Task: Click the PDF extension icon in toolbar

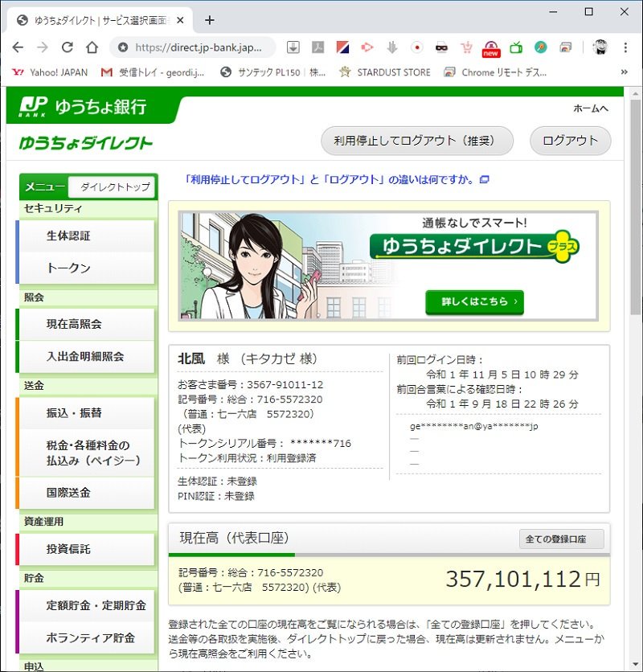Action: 318,47
